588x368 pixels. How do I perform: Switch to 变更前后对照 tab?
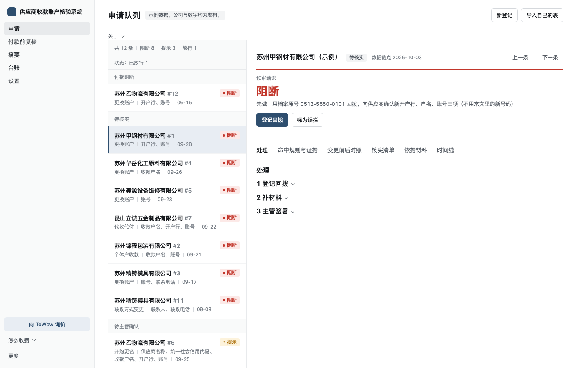point(345,150)
